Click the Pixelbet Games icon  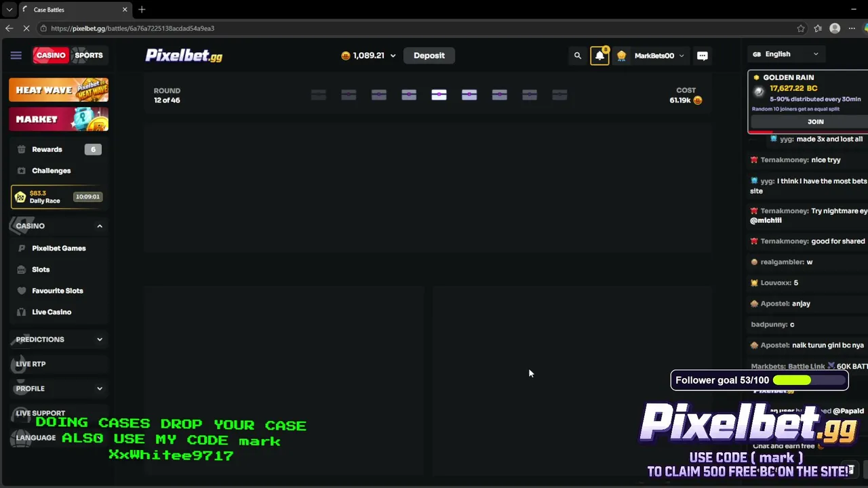tap(21, 248)
